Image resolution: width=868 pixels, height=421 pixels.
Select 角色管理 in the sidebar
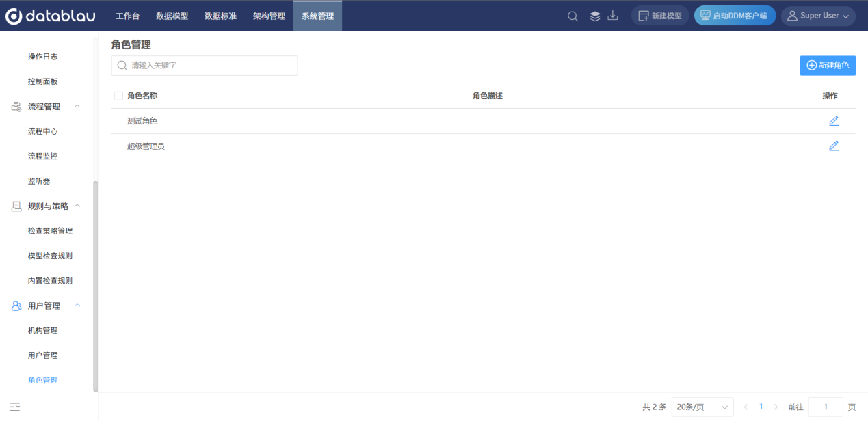coord(42,380)
